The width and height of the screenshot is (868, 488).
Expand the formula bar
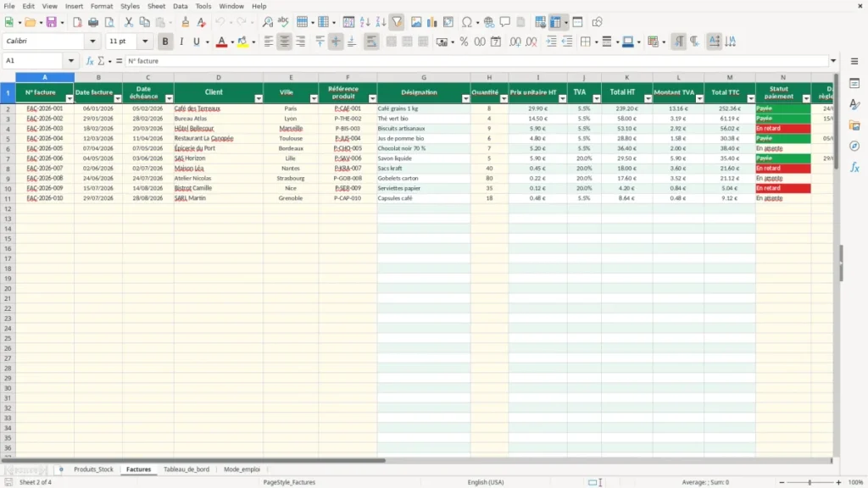coord(833,61)
